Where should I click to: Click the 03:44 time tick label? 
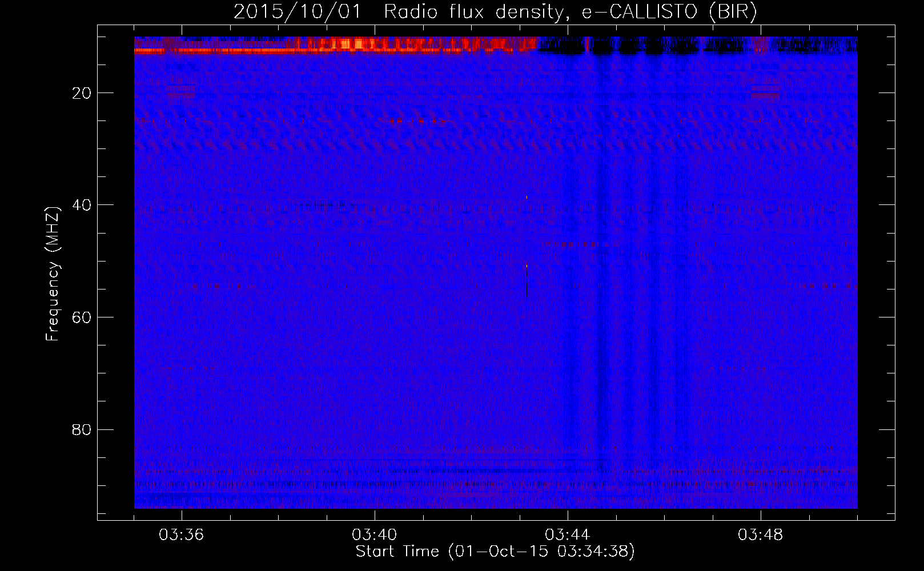coord(568,535)
